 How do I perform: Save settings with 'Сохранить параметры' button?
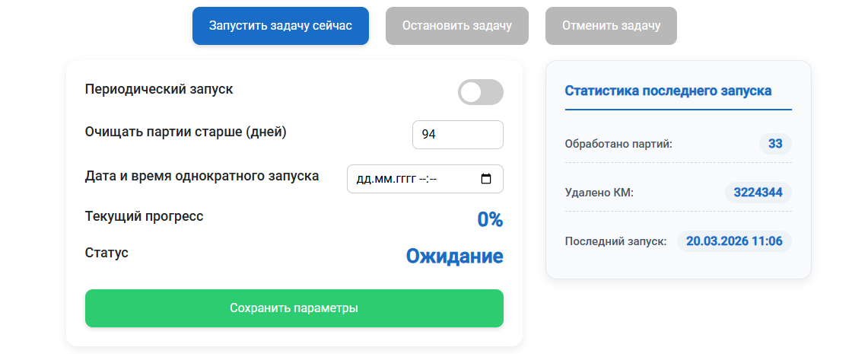coord(294,308)
